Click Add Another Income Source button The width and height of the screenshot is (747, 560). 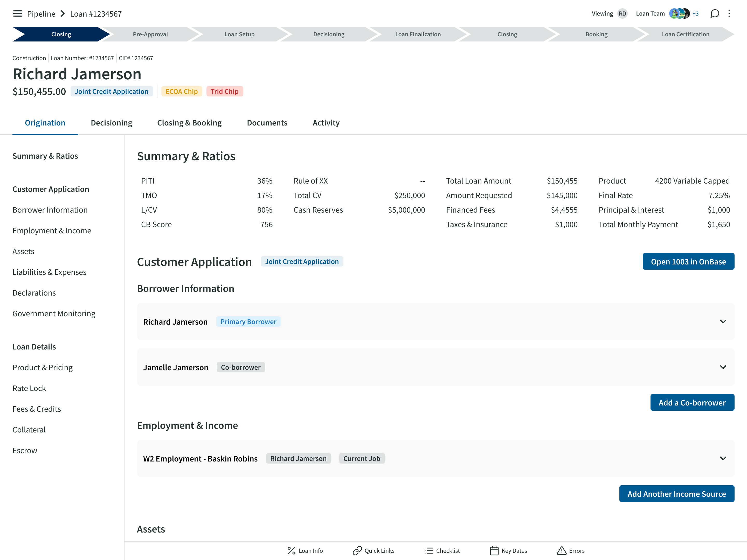[x=676, y=494]
